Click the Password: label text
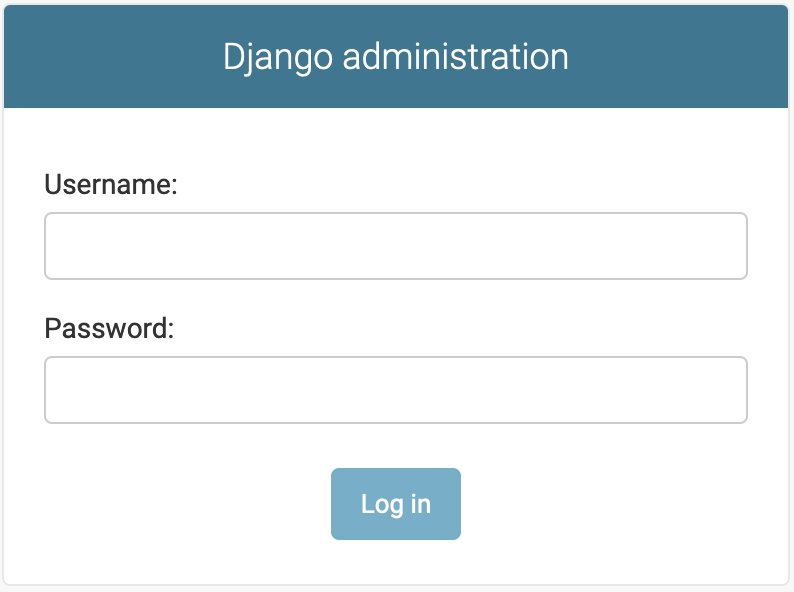 109,328
